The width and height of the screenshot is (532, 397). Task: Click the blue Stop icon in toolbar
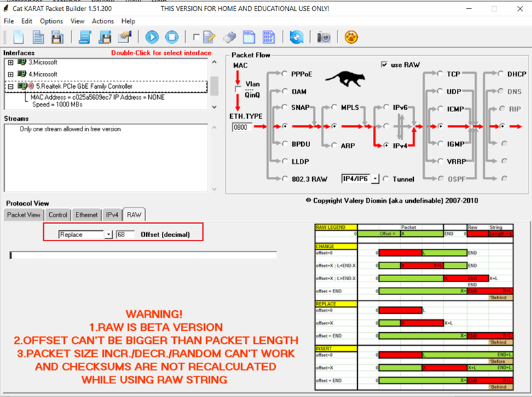pos(171,37)
